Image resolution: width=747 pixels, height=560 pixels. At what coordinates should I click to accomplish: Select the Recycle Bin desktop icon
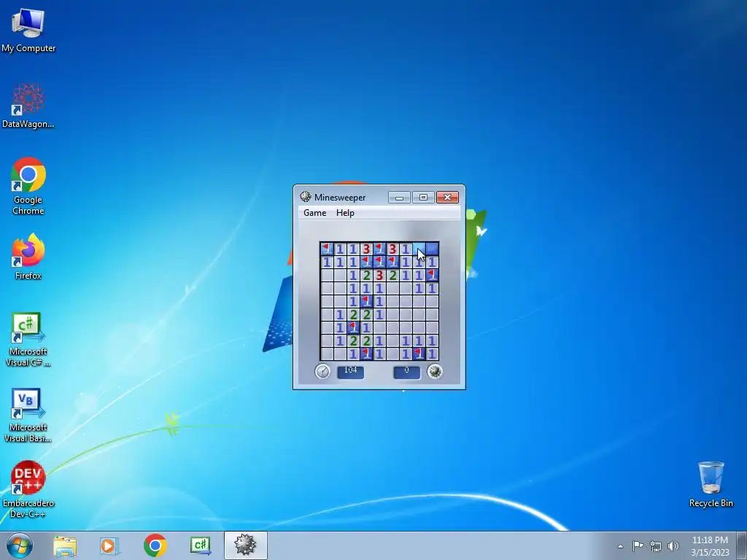click(x=711, y=484)
